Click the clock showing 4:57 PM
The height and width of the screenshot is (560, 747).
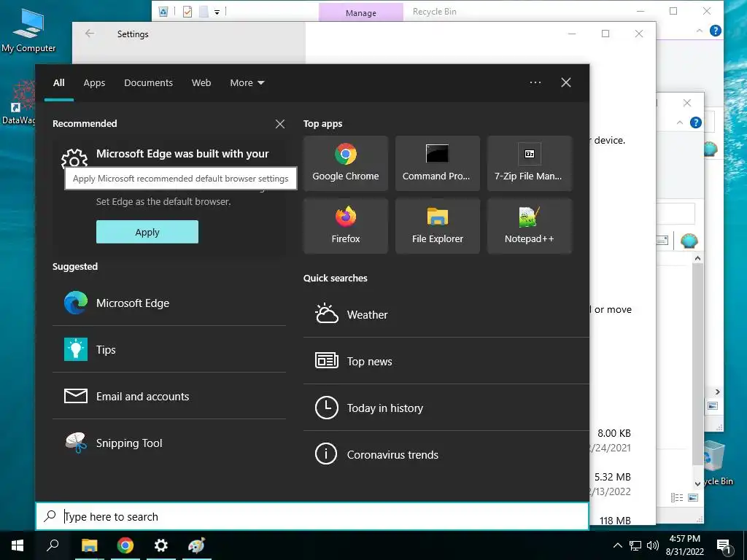684,539
